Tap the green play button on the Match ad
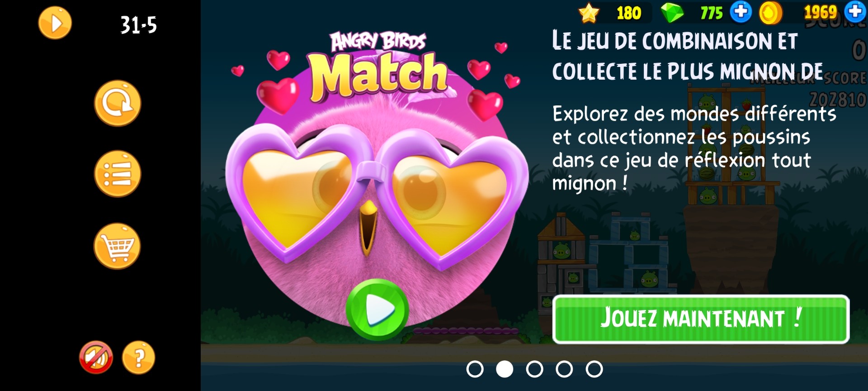868x391 pixels. pos(377,310)
